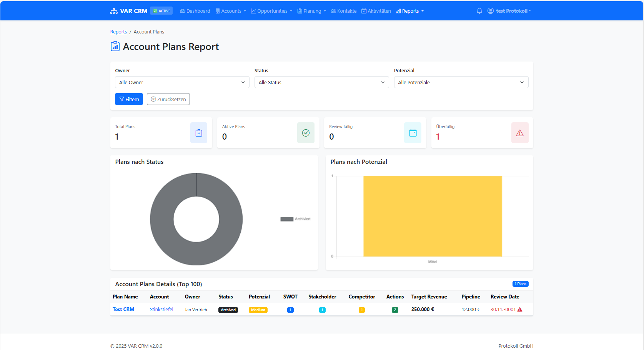644x350 pixels.
Task: Click the red overdue warning icon beside review date
Action: tap(520, 310)
